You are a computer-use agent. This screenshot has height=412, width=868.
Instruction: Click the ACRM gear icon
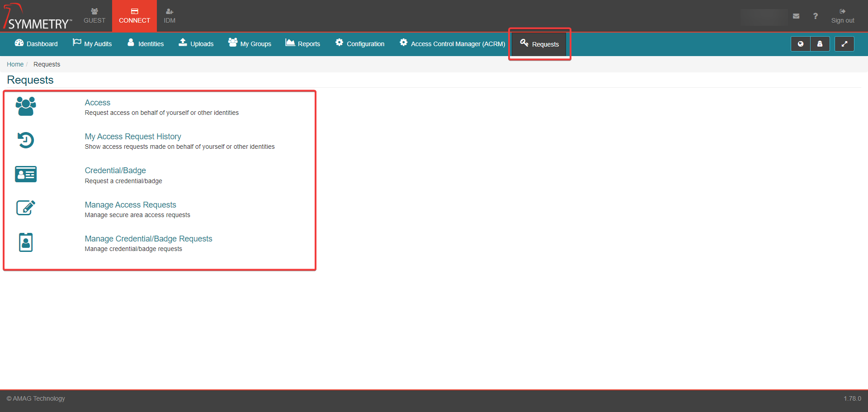click(403, 43)
